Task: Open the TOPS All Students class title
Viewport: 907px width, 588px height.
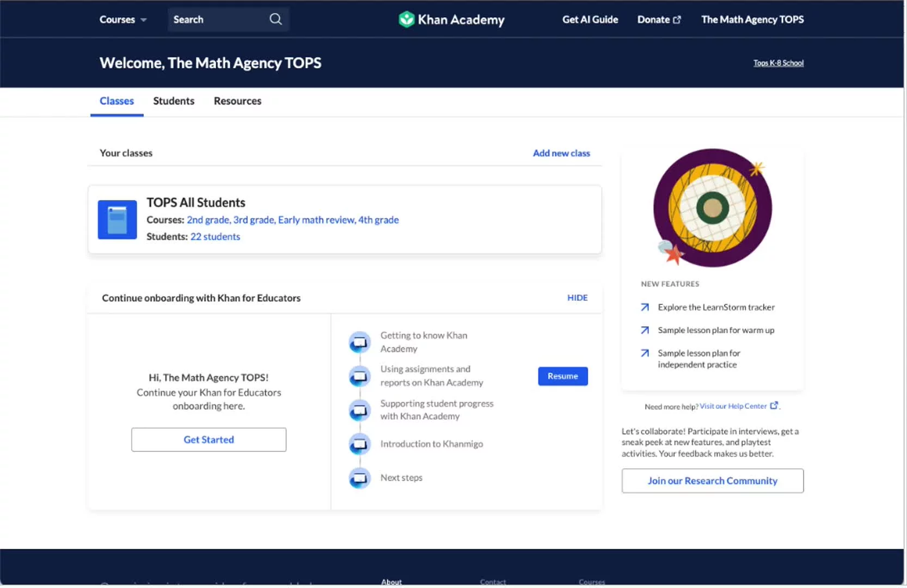Action: (196, 203)
